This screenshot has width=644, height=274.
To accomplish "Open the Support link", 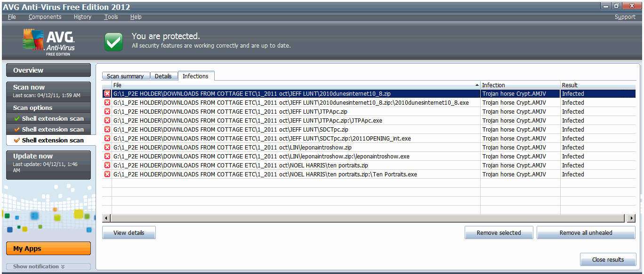I will pyautogui.click(x=625, y=17).
